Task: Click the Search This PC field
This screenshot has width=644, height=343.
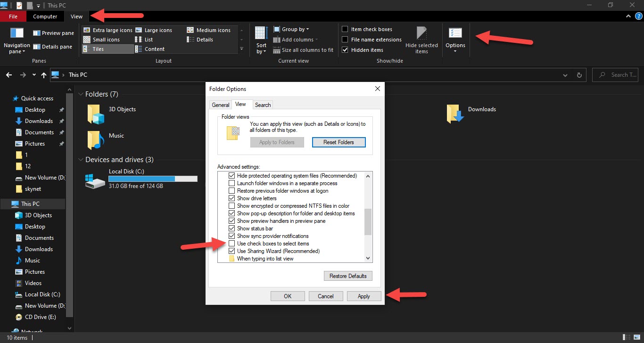Action: [x=619, y=75]
